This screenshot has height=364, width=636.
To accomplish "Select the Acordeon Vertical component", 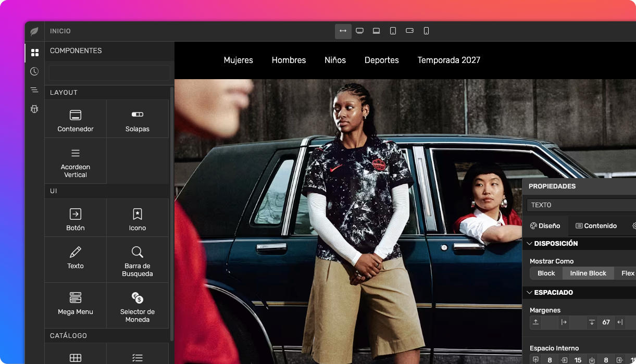I will pos(76,161).
